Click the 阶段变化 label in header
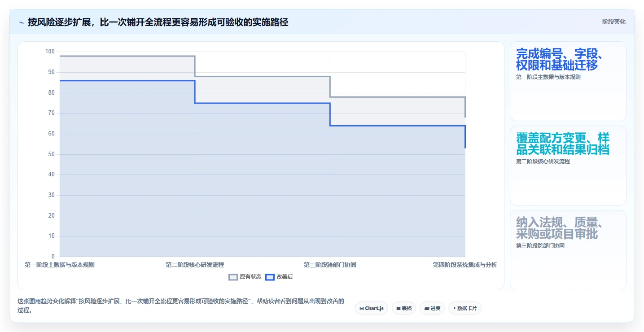This screenshot has width=644, height=332. (x=613, y=22)
